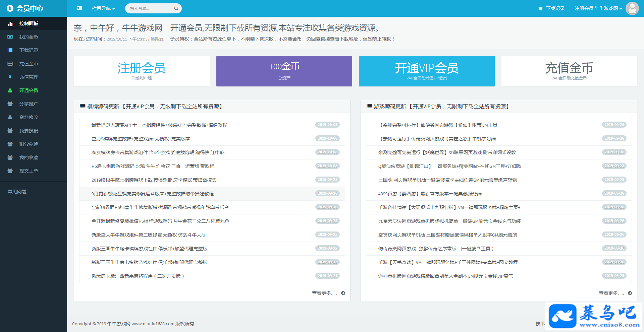644x332 pixels.
Task: Open 2019终极牛魔王棋牌游戏下载 entry
Action: 154,180
